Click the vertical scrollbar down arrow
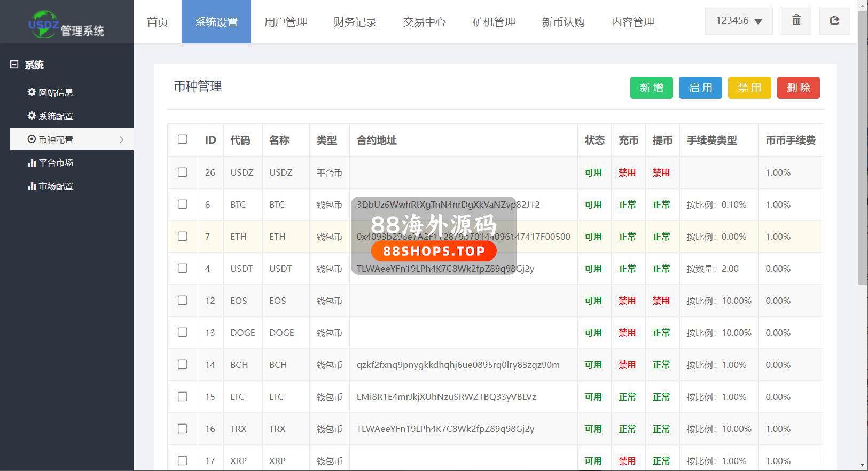This screenshot has width=868, height=471. [862, 465]
